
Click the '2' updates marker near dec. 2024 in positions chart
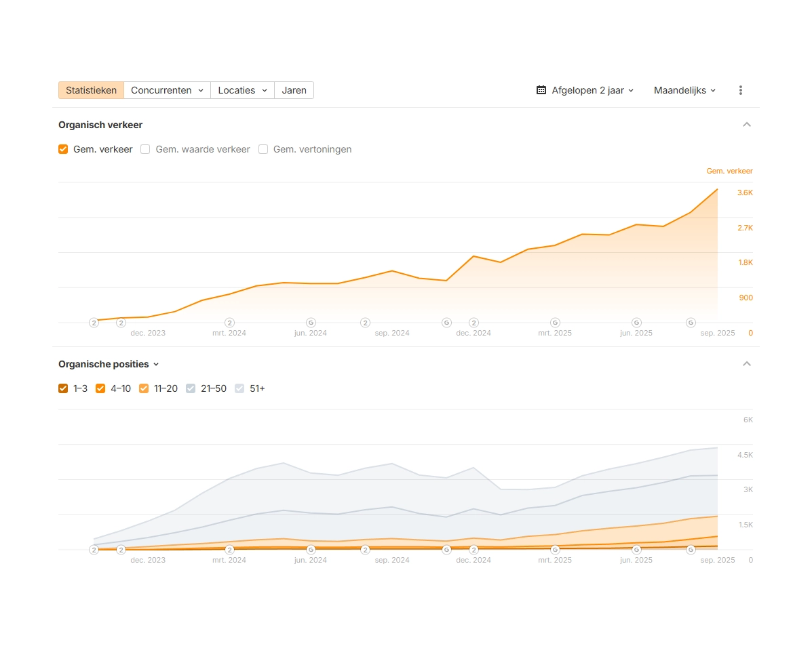pyautogui.click(x=473, y=550)
